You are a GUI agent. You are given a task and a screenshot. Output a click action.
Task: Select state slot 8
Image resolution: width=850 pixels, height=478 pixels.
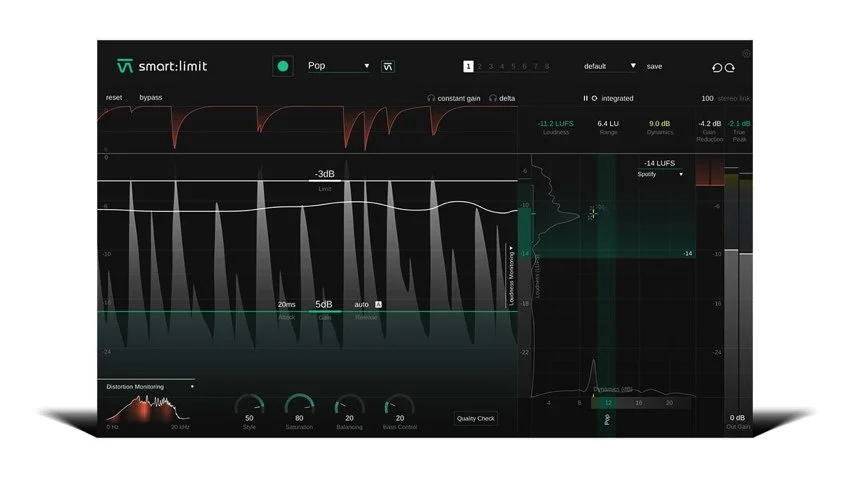coord(547,66)
